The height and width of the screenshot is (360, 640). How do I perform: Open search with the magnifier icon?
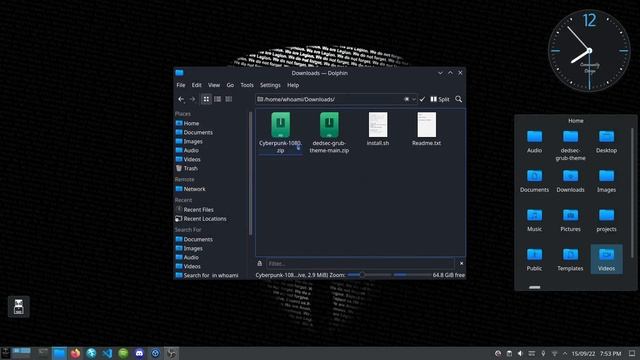tap(458, 99)
